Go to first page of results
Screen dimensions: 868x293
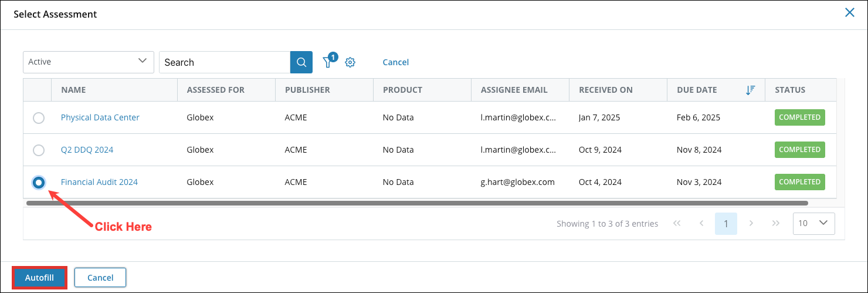pos(677,223)
